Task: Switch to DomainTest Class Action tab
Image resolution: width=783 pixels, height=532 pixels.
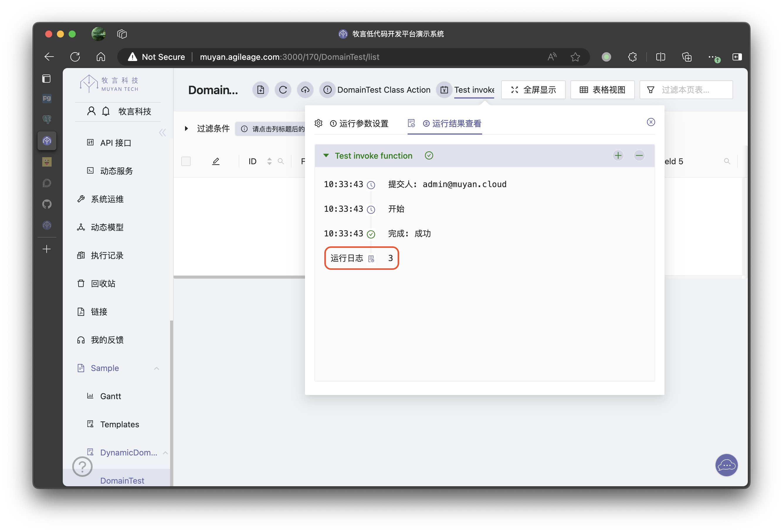Action: pyautogui.click(x=383, y=90)
